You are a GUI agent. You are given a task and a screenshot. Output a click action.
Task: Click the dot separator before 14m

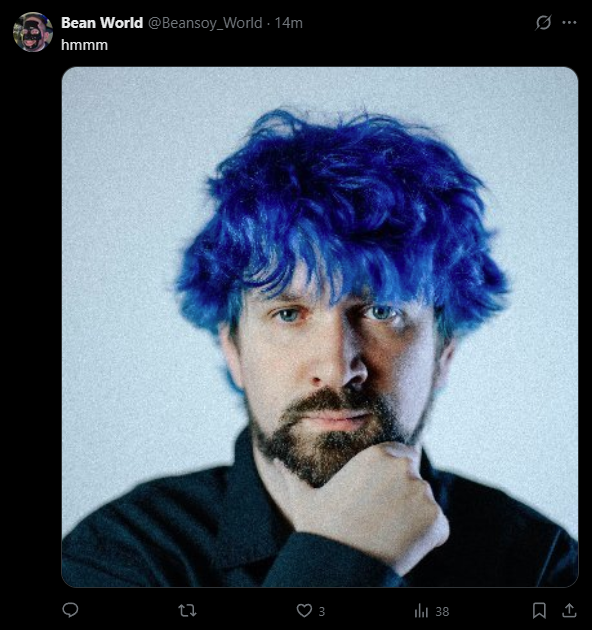coord(268,23)
